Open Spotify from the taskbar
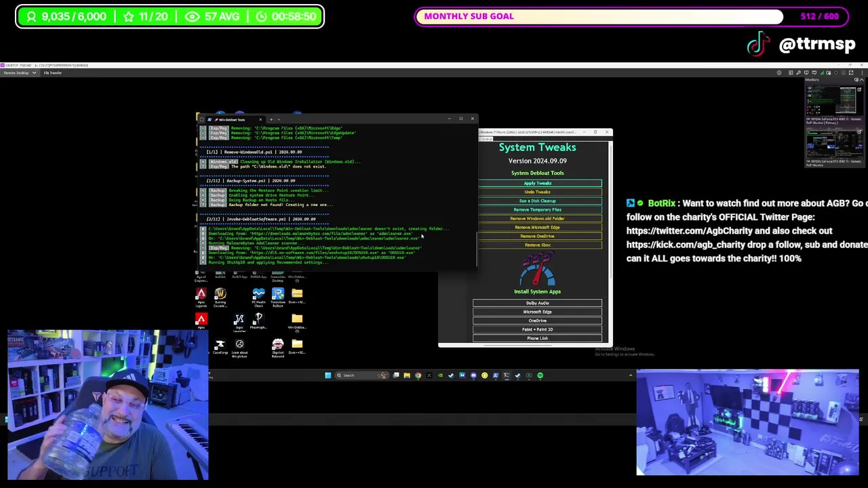868x488 pixels. pos(540,375)
